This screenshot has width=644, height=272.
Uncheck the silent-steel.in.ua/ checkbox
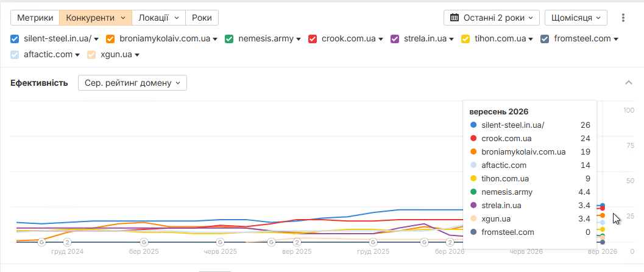coord(15,39)
